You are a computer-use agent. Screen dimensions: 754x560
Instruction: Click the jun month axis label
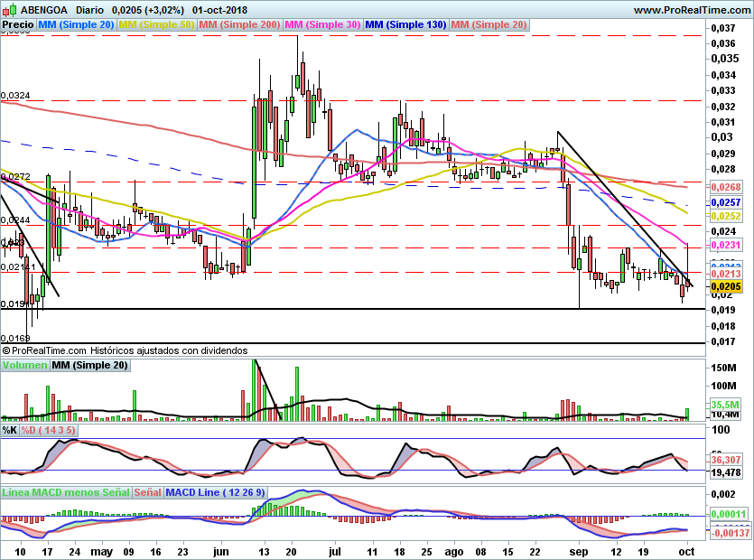220,551
